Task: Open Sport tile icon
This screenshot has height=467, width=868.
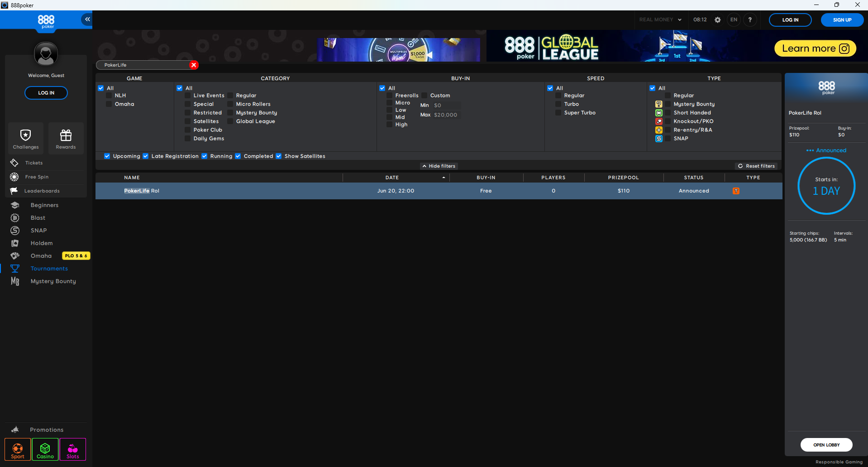Action: click(18, 449)
